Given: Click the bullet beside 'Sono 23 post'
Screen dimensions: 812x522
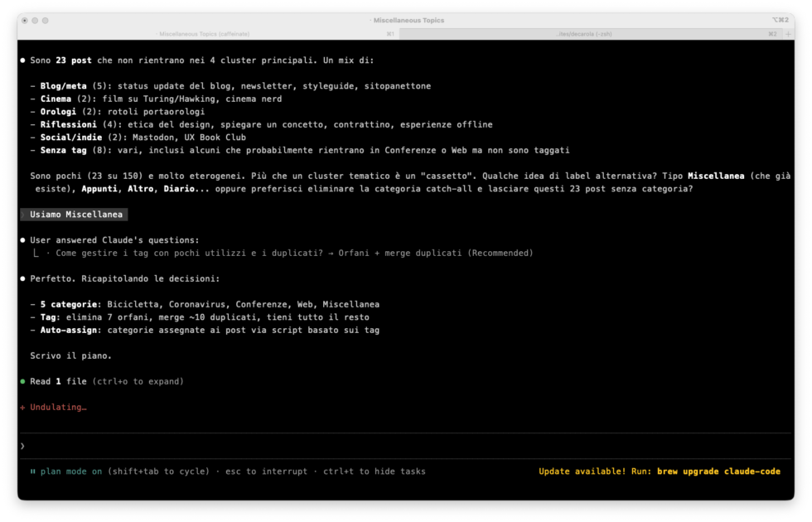Looking at the screenshot, I should [x=23, y=60].
